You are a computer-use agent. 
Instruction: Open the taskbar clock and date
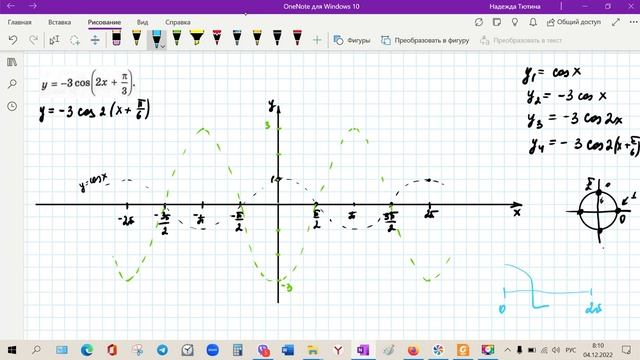[x=598, y=350]
